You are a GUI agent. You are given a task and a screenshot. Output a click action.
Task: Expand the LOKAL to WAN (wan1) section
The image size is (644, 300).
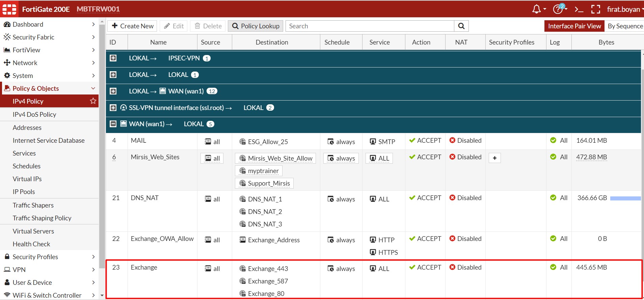[113, 91]
